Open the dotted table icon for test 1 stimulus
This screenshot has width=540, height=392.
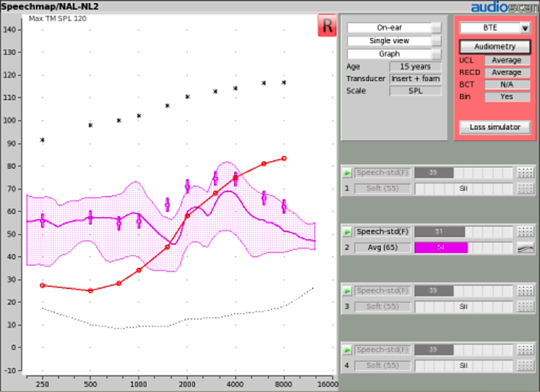pyautogui.click(x=526, y=172)
